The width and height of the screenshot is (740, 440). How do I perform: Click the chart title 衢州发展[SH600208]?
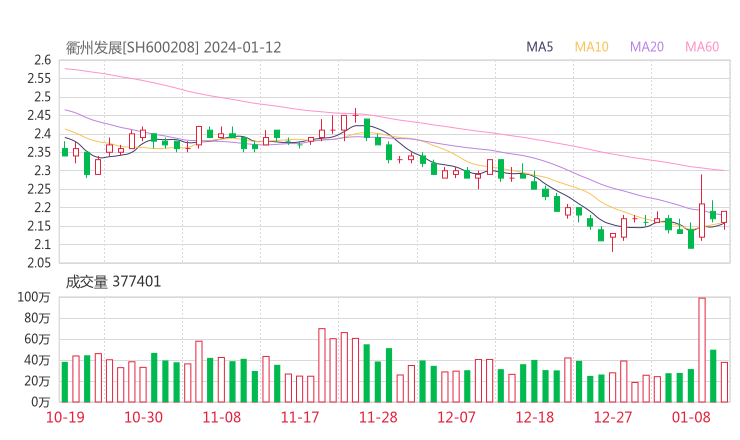click(133, 48)
